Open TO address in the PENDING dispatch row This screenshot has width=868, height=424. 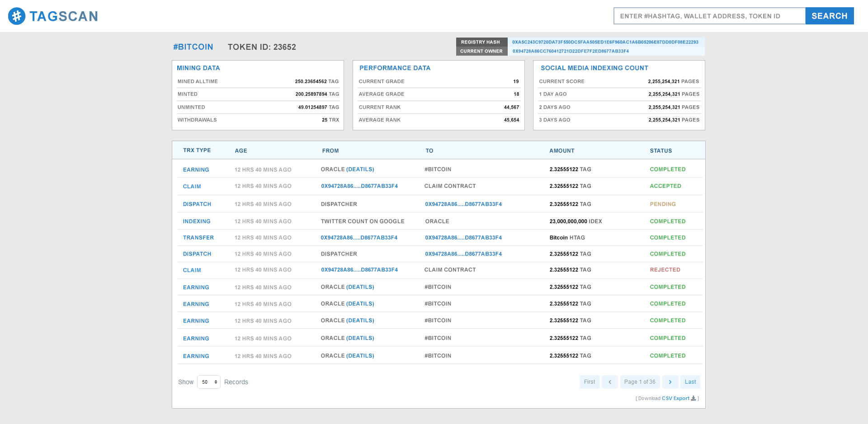pyautogui.click(x=463, y=204)
